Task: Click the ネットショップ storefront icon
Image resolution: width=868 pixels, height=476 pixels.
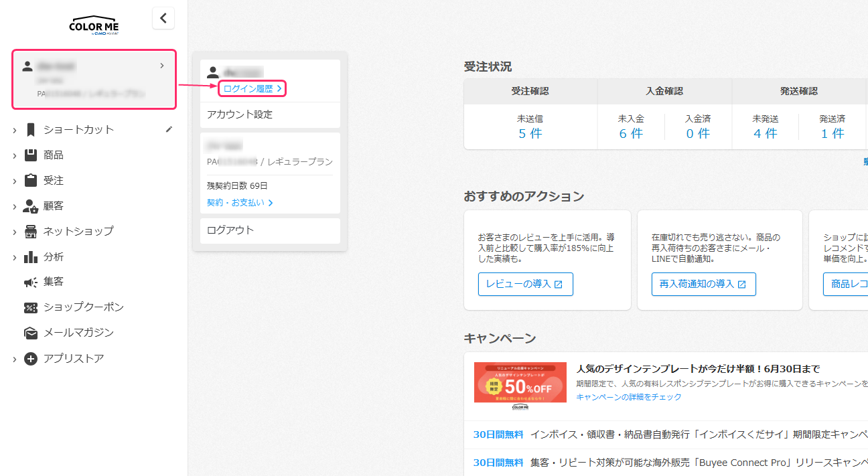Action: click(x=31, y=232)
